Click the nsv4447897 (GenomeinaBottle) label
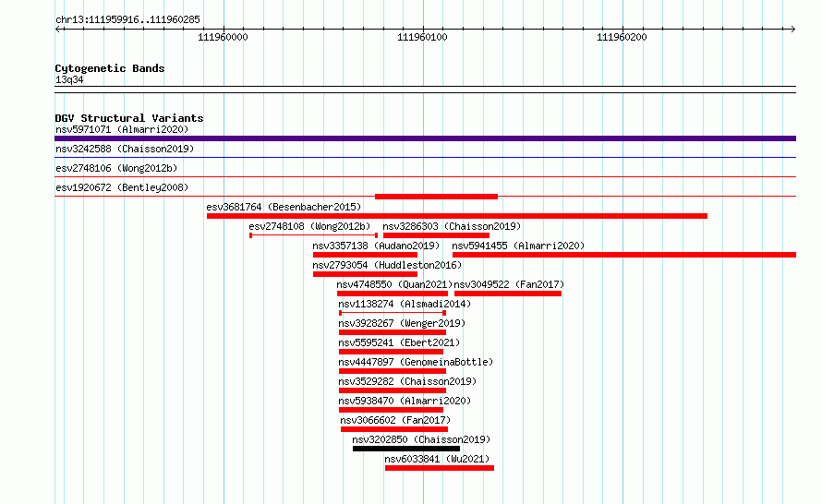This screenshot has height=504, width=822. [416, 362]
